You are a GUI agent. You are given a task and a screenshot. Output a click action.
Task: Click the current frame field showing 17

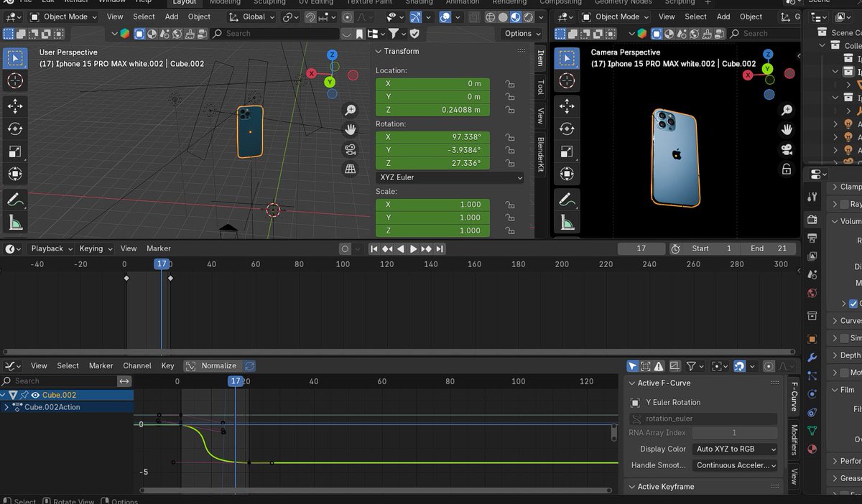point(641,248)
